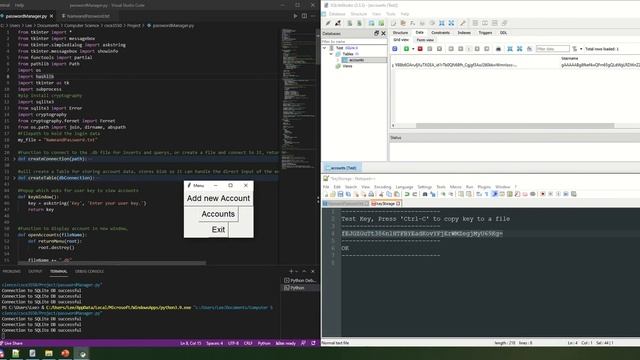
Task: Toggle synchronized horizontal scrolling in Notepad++
Action: coord(469,194)
